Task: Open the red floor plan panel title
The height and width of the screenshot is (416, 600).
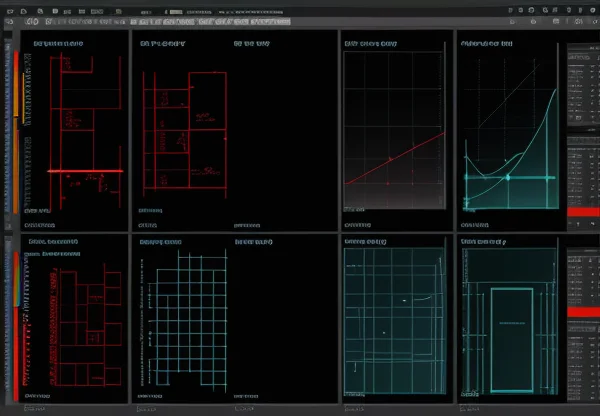Action: pos(58,45)
